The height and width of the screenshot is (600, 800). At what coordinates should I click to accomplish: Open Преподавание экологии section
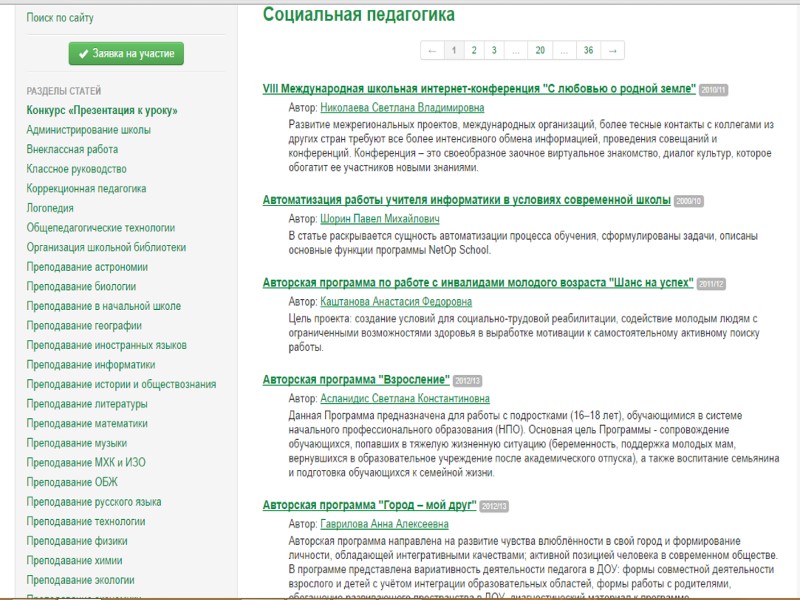(81, 580)
